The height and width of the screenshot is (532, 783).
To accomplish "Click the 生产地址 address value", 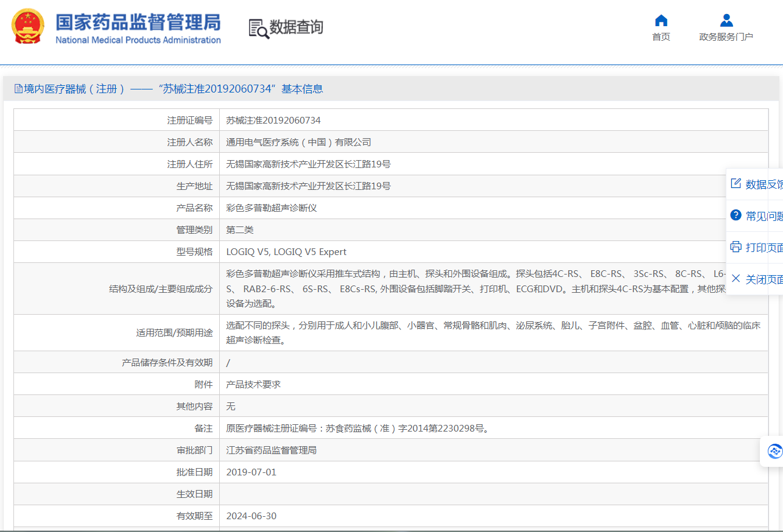I will click(x=308, y=186).
